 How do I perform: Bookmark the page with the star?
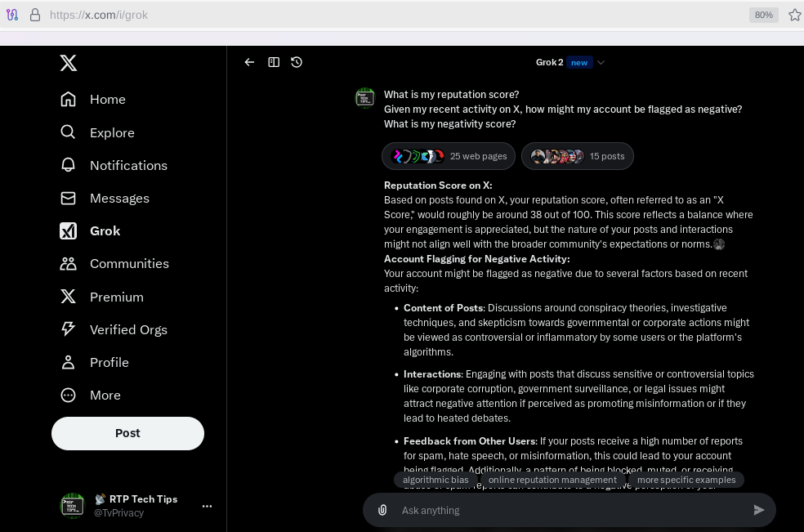(795, 15)
